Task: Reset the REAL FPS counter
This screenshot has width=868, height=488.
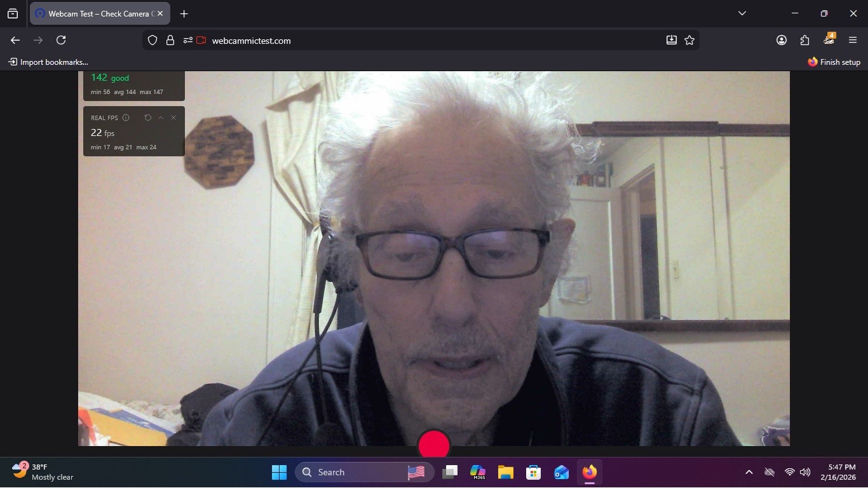Action: pyautogui.click(x=148, y=118)
